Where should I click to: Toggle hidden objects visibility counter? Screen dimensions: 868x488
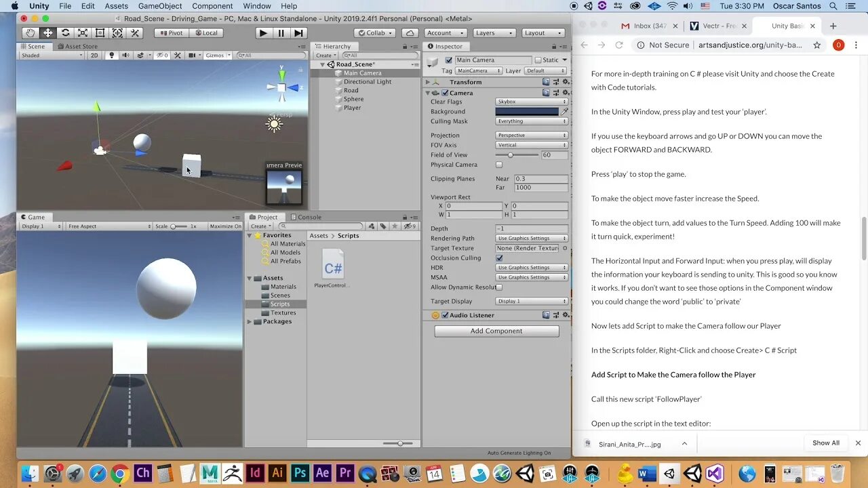click(162, 56)
